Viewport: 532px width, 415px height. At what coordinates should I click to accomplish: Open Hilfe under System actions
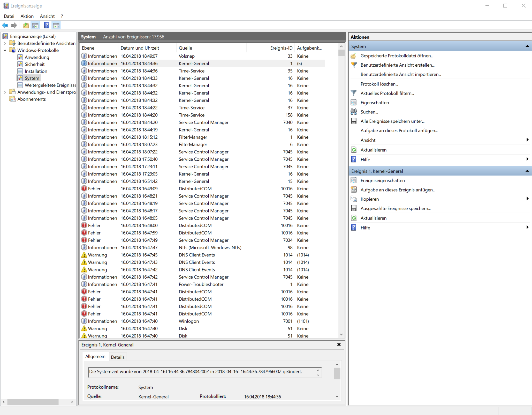click(x=365, y=160)
